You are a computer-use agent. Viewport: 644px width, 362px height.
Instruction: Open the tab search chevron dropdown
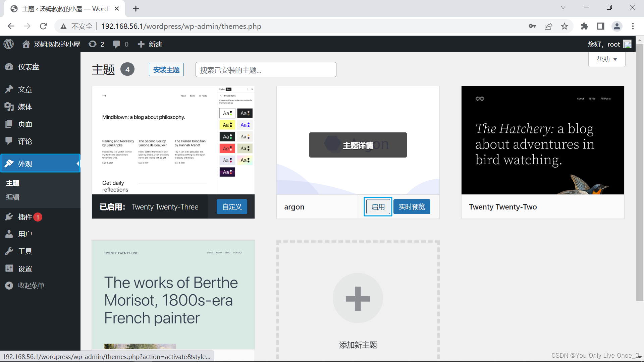(563, 7)
